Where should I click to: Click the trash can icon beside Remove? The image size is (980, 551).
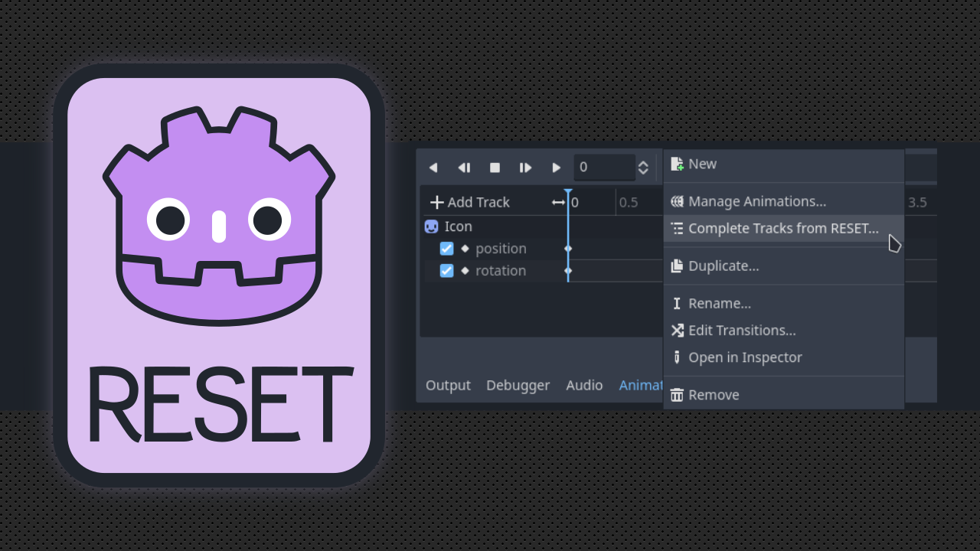click(x=677, y=395)
